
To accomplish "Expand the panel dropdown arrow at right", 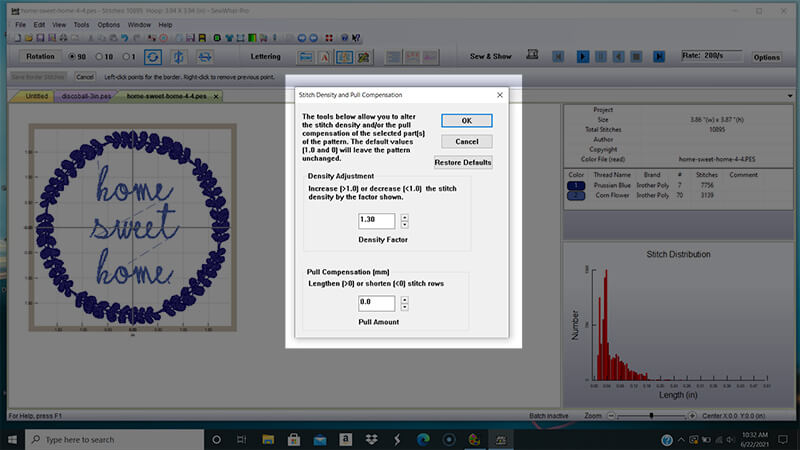I will (790, 97).
